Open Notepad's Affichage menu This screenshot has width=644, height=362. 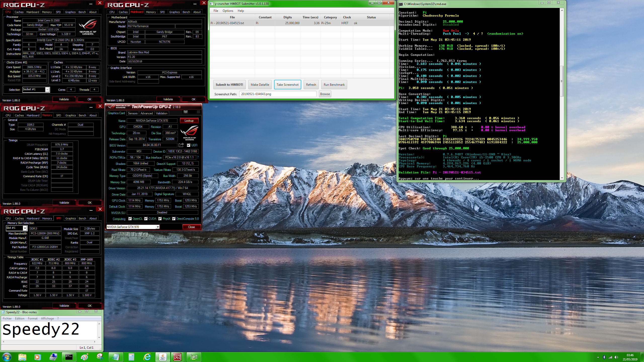pos(47,319)
